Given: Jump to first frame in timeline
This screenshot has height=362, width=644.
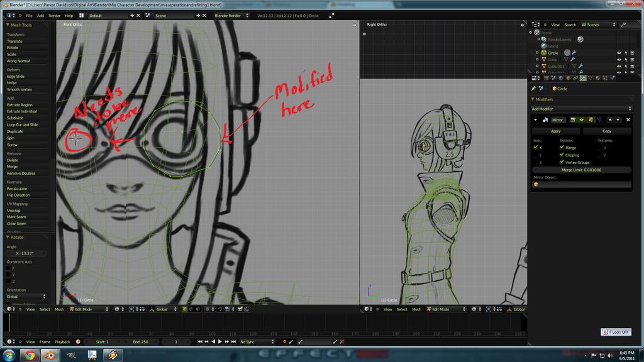Looking at the screenshot, I should point(199,341).
